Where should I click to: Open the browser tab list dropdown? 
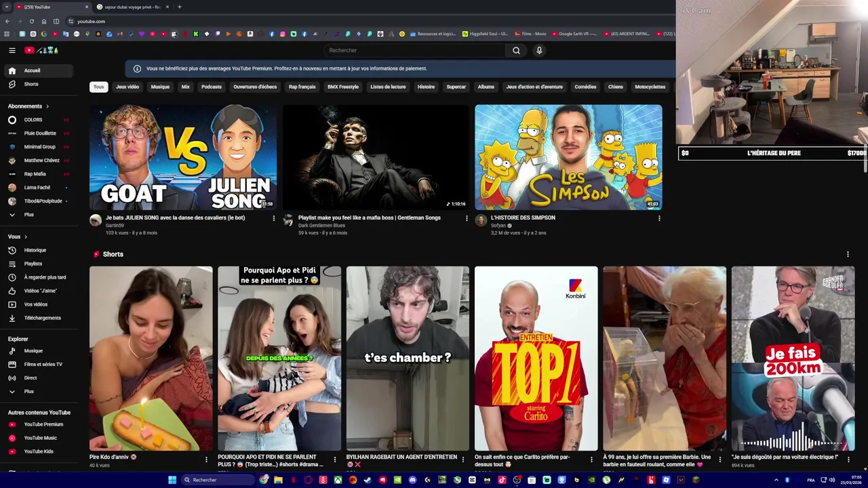coord(8,7)
